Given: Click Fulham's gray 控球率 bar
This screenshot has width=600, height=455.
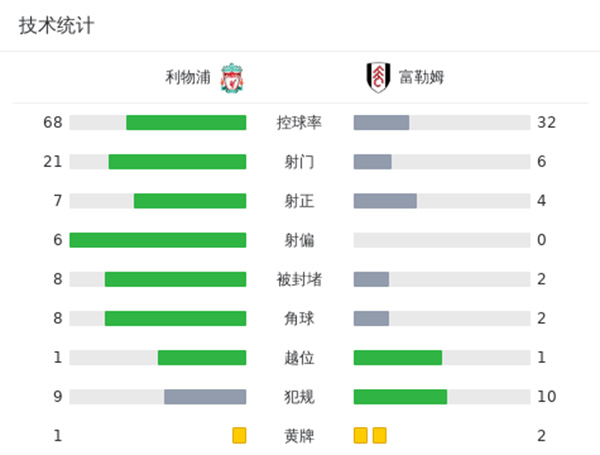Looking at the screenshot, I should coord(381,123).
